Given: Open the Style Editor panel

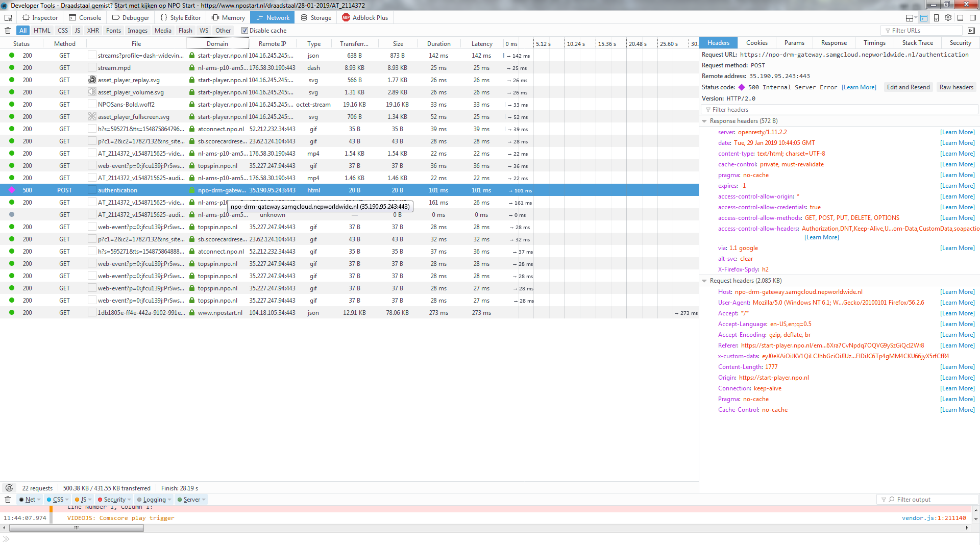Looking at the screenshot, I should click(181, 18).
